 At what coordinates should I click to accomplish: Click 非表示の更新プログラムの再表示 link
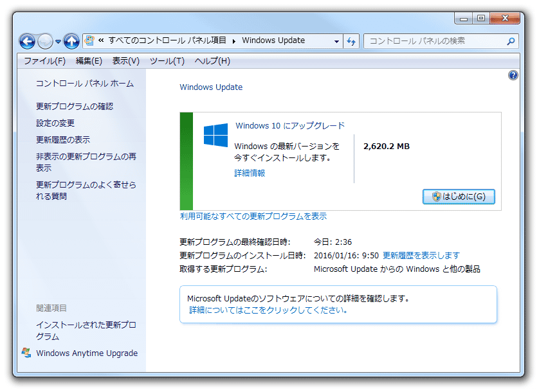(x=86, y=162)
